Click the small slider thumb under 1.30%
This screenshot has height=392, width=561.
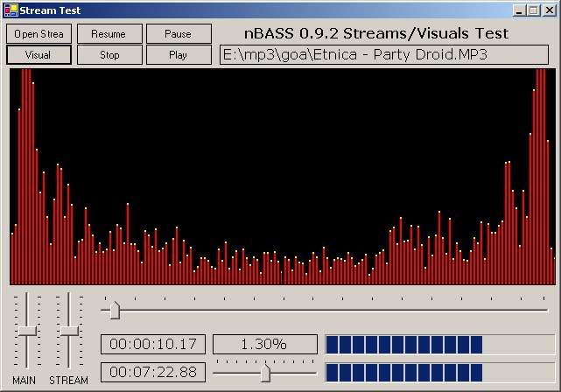coord(265,373)
